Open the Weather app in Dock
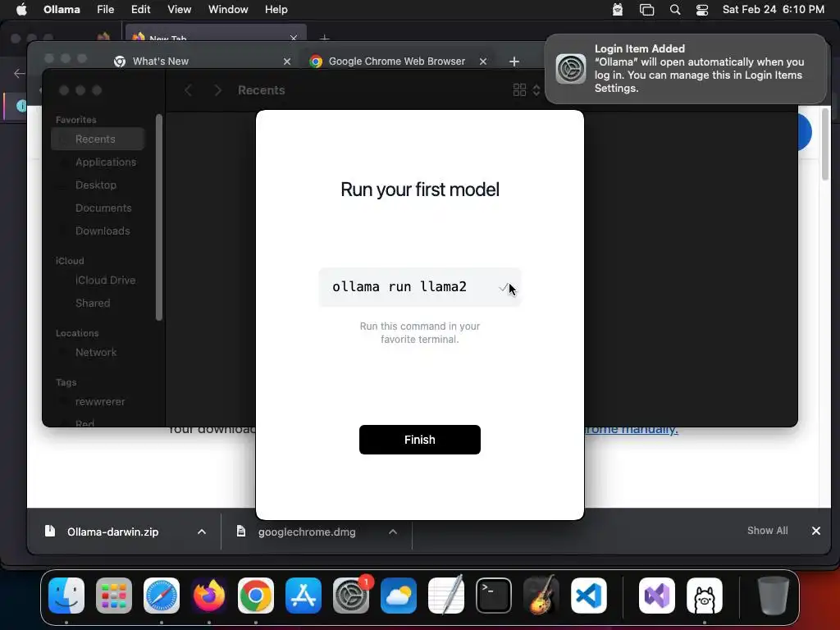This screenshot has width=840, height=630. 399,596
